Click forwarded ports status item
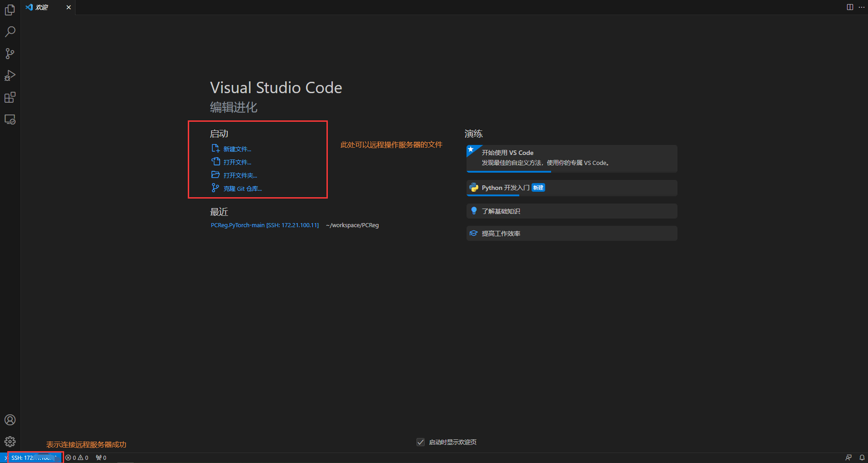 tap(101, 458)
